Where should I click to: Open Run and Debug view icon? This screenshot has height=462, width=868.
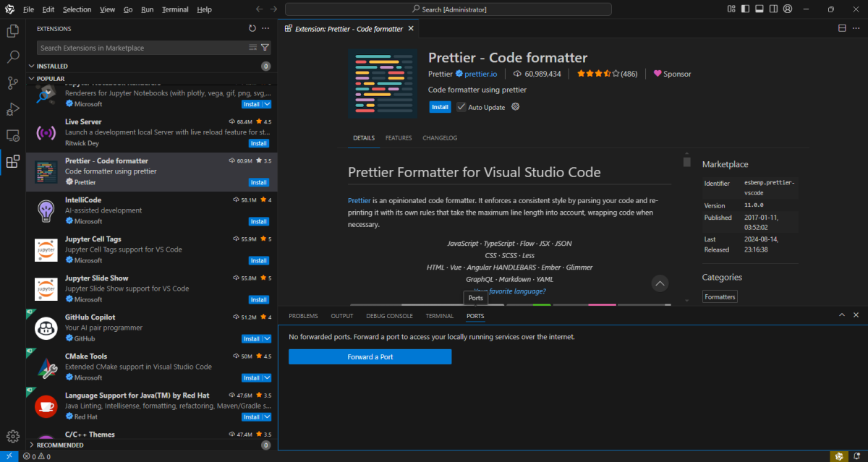tap(12, 109)
